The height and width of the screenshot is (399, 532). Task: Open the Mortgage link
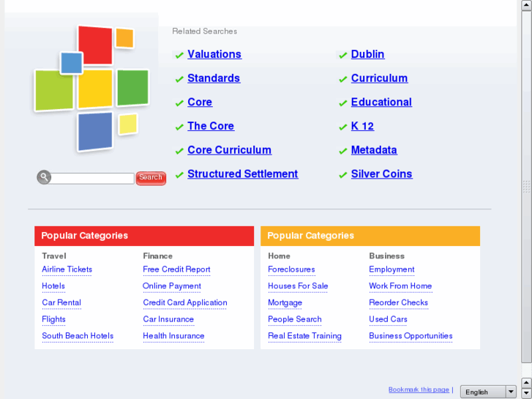285,302
